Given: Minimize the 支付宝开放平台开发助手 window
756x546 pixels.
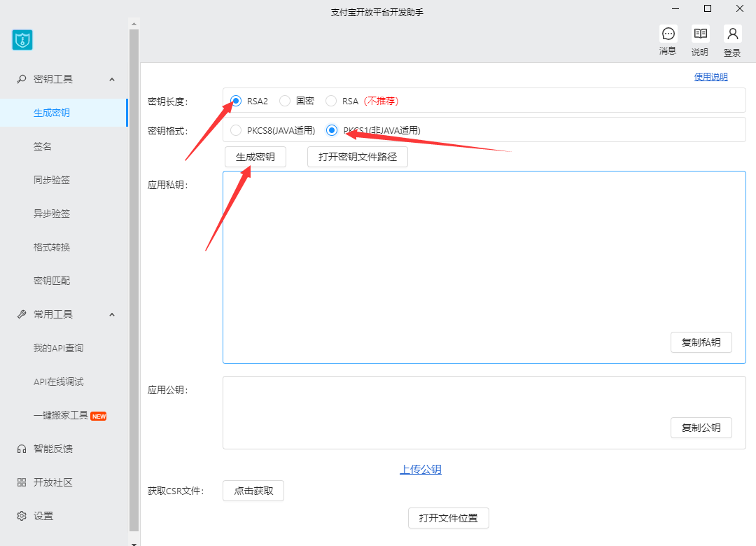Looking at the screenshot, I should click(x=675, y=8).
